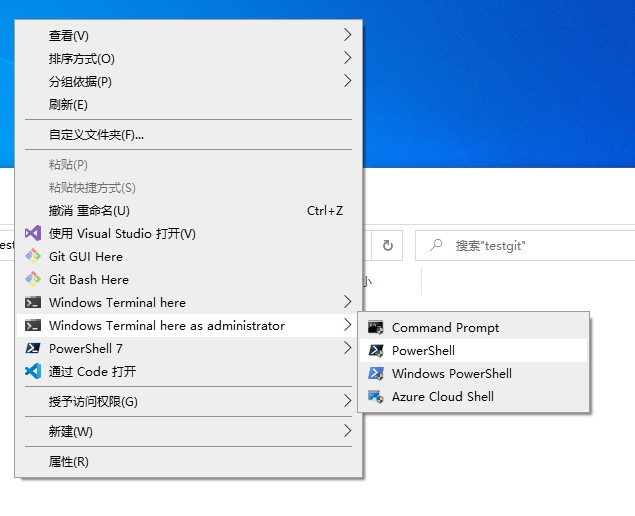Select Git GUI Here

tap(188, 256)
